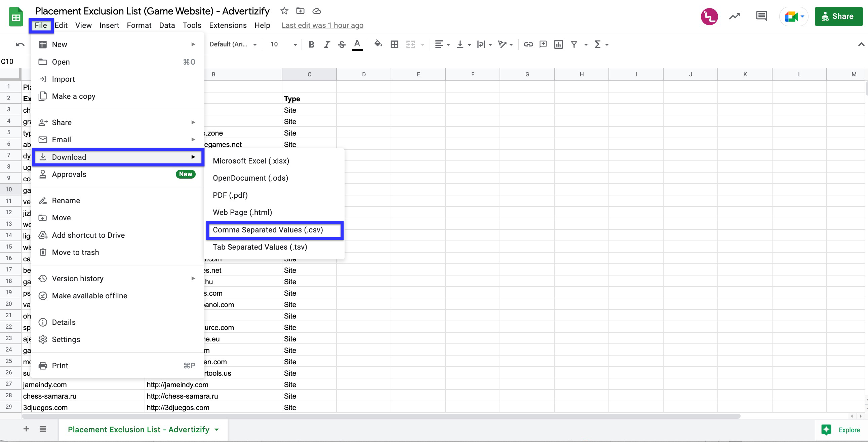Click the create filter icon

[574, 44]
